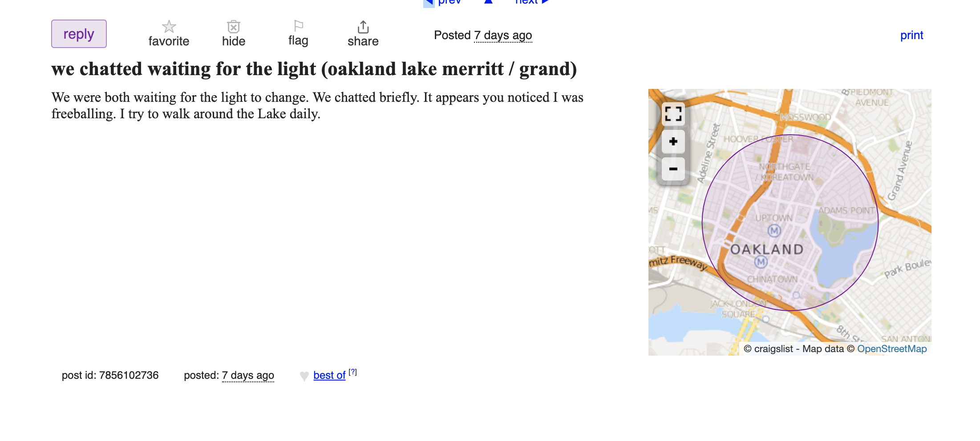The height and width of the screenshot is (441, 980).
Task: Hide this posting using the trash icon
Action: pyautogui.click(x=234, y=27)
